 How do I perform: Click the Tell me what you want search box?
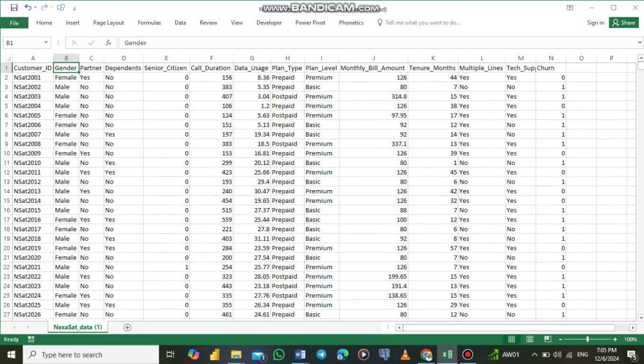tap(422, 23)
